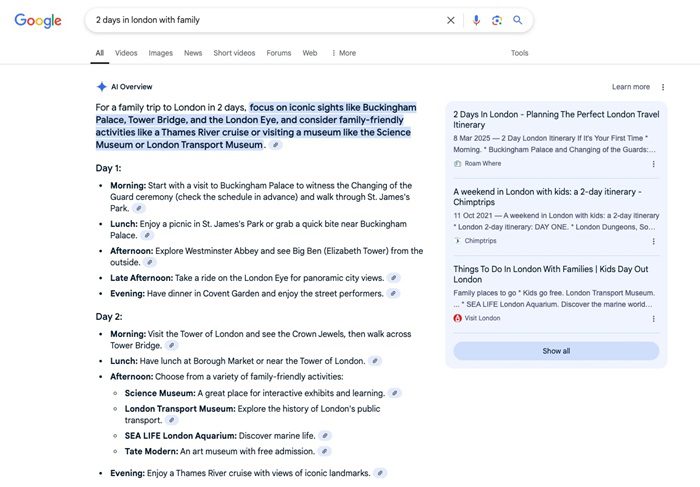Open the News results tab

tap(193, 53)
